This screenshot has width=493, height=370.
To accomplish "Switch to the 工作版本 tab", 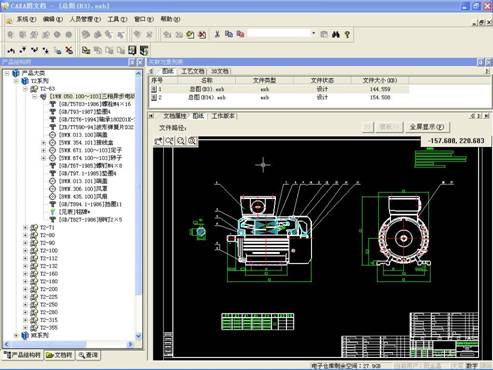I will 223,116.
